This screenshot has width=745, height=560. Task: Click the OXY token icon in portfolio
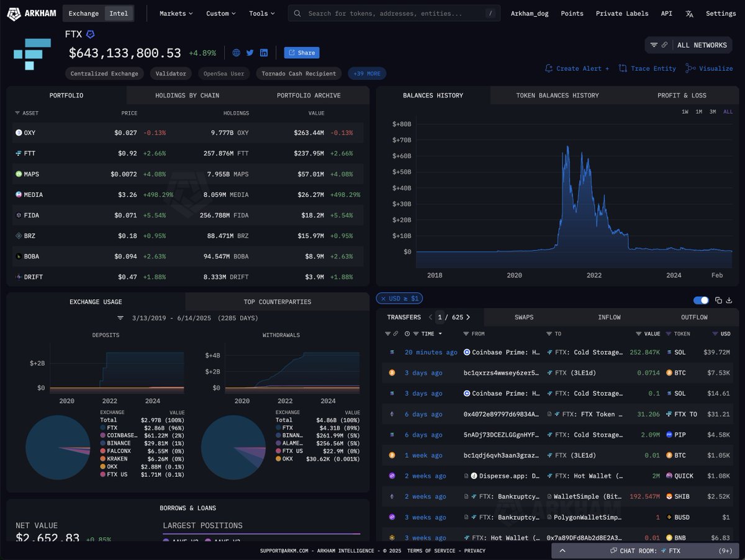tap(19, 133)
